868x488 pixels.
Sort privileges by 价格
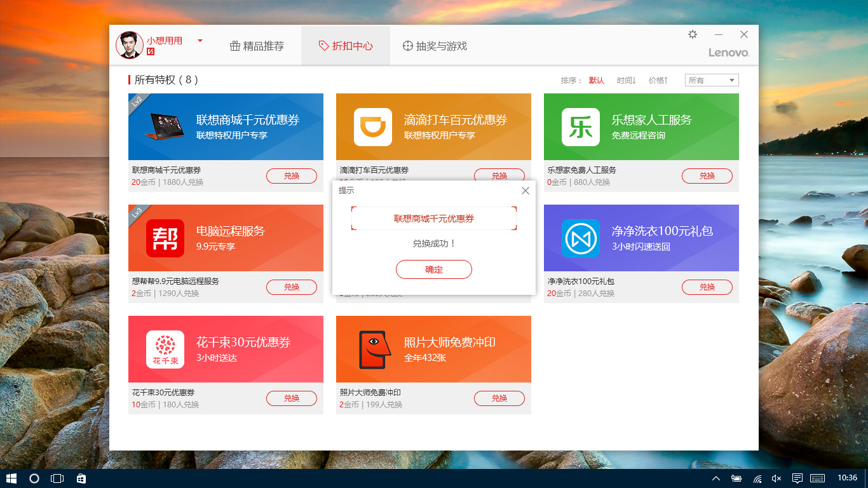[x=658, y=81]
